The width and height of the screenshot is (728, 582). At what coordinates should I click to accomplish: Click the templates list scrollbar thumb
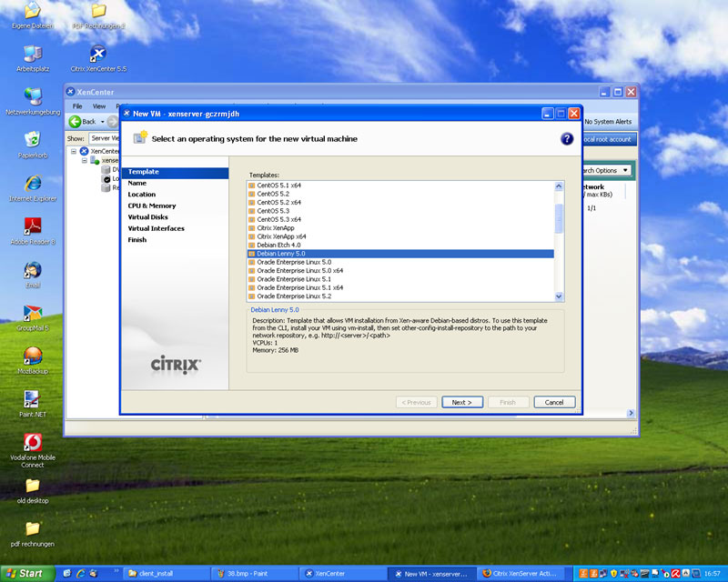tap(559, 218)
